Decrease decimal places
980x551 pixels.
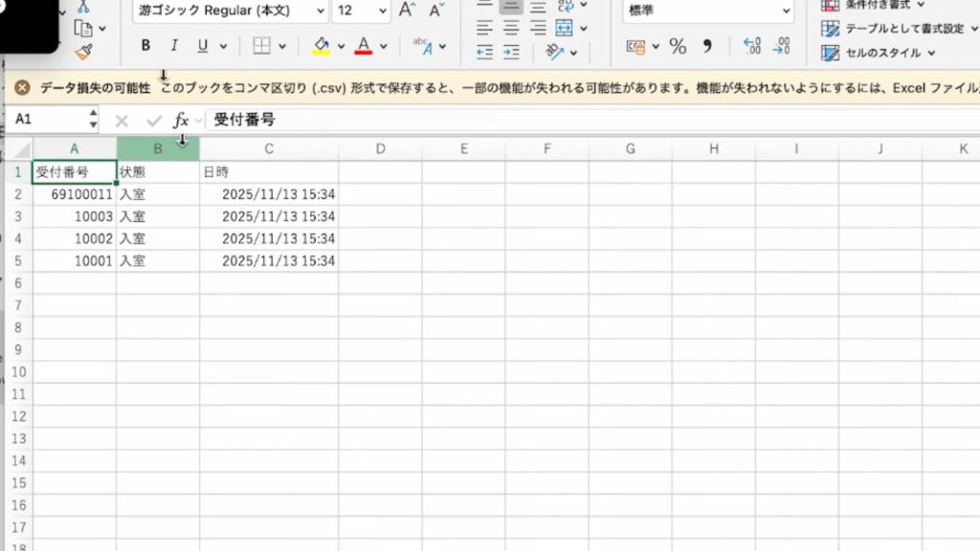(x=782, y=46)
